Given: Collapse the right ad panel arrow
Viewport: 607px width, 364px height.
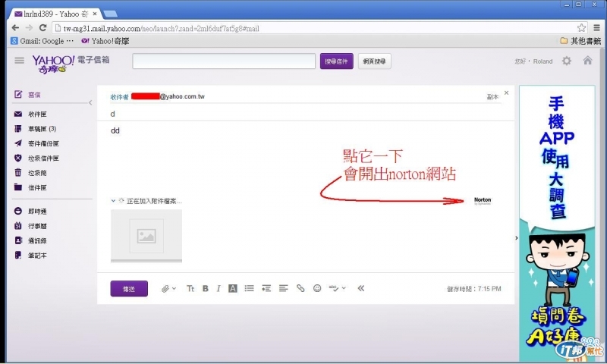Looking at the screenshot, I should pos(517,238).
